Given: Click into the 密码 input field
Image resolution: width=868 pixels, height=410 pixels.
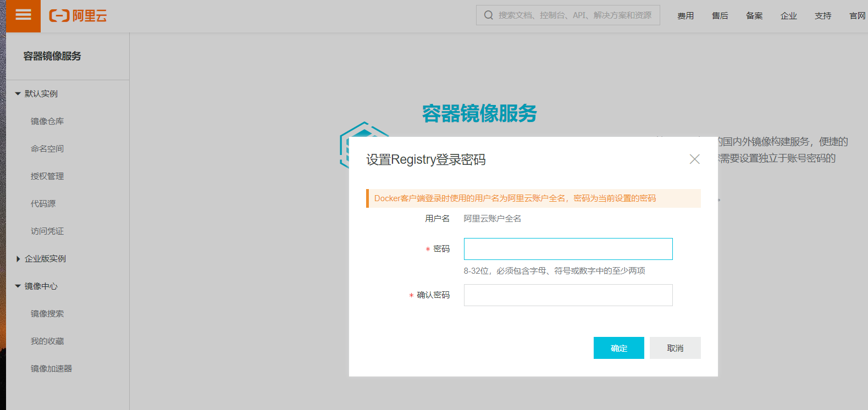Looking at the screenshot, I should pos(568,249).
